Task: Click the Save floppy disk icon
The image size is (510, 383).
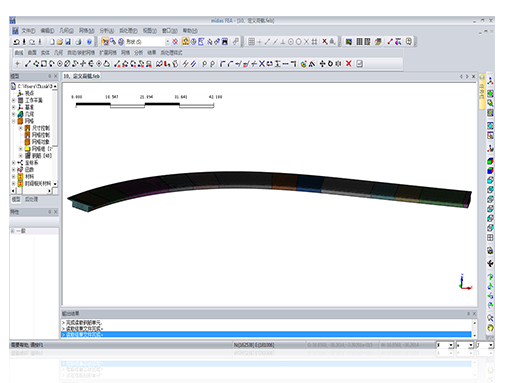Action: (x=68, y=42)
